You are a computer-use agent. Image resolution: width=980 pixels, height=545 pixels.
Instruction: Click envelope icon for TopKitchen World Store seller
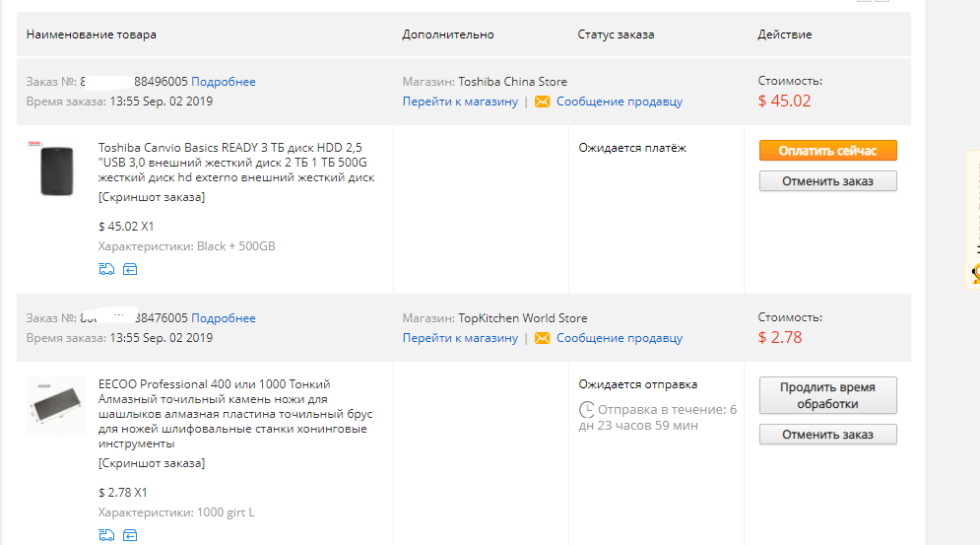click(x=543, y=338)
